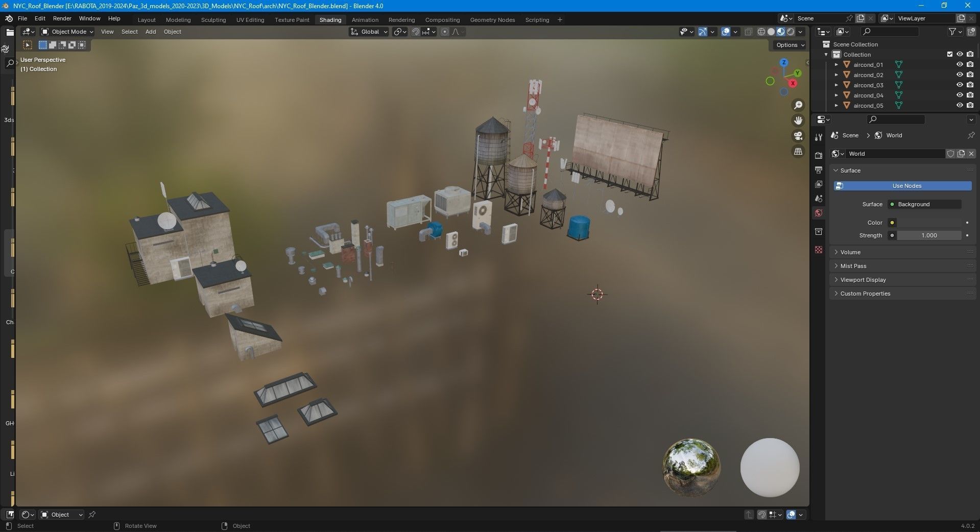Unlink the World datablock
Viewport: 980px width, 532px height.
click(971, 154)
